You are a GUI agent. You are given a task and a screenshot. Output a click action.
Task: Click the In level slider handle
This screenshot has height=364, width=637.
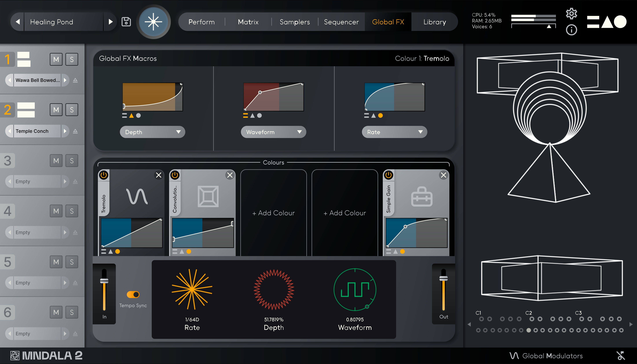tap(104, 281)
